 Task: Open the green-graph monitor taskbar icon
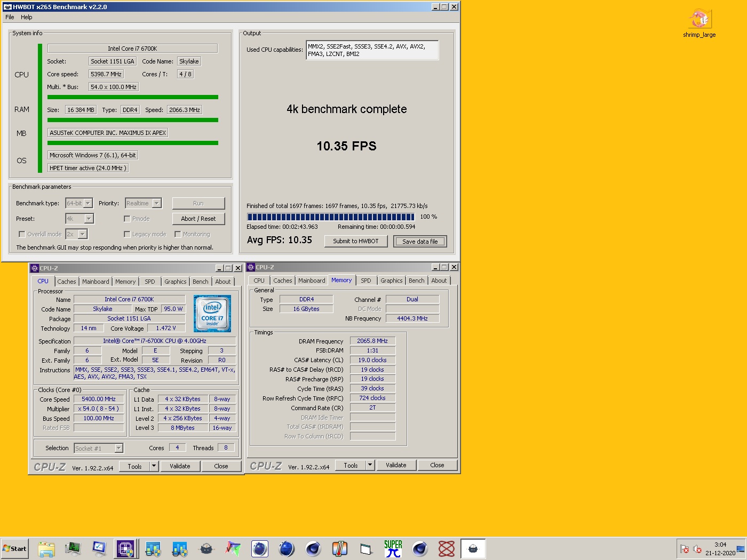coord(73,548)
